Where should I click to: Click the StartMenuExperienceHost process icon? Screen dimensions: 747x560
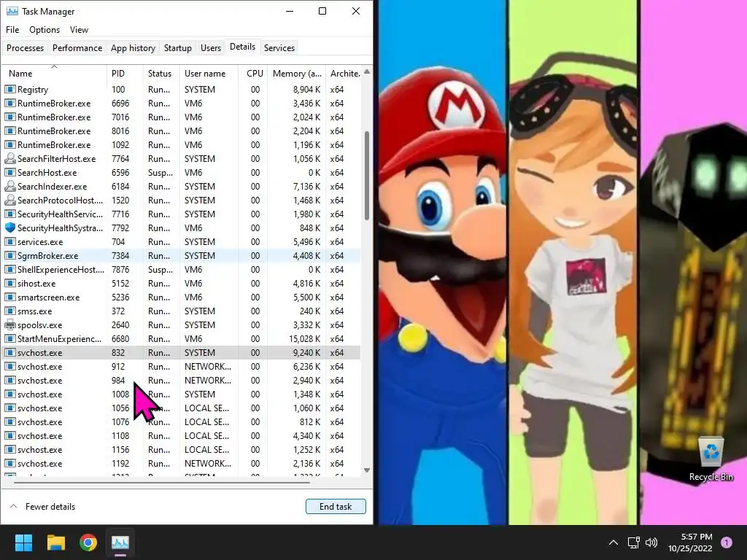(x=10, y=338)
